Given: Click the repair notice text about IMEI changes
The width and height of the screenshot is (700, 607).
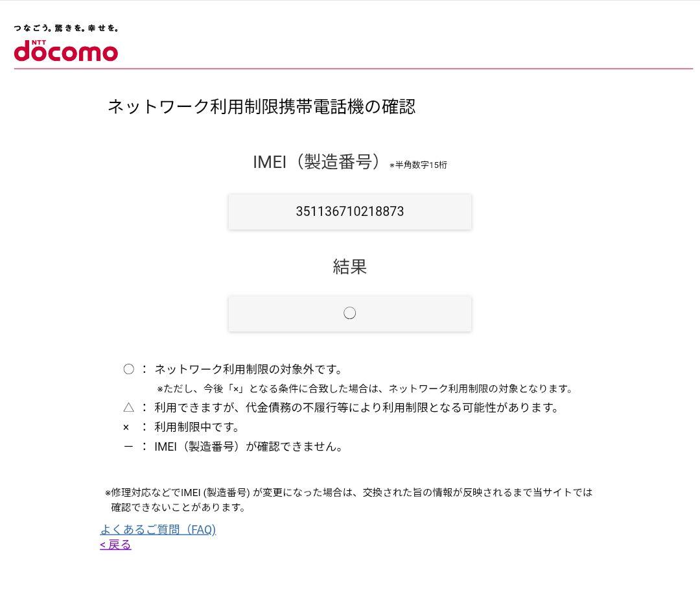Looking at the screenshot, I should click(347, 499).
